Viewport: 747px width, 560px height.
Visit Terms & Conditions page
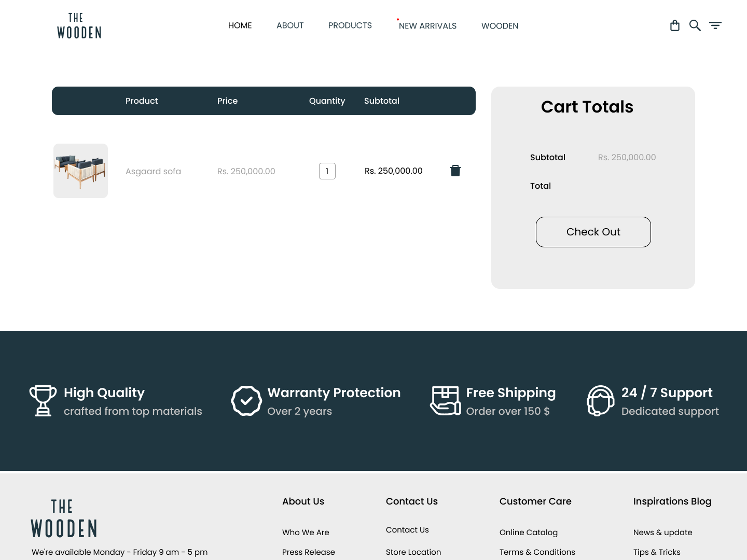click(x=537, y=552)
